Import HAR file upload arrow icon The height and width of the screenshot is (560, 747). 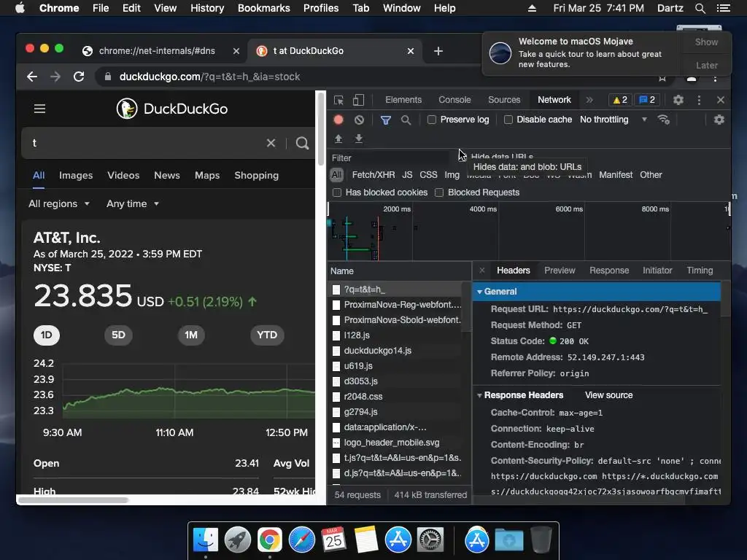[x=338, y=139]
